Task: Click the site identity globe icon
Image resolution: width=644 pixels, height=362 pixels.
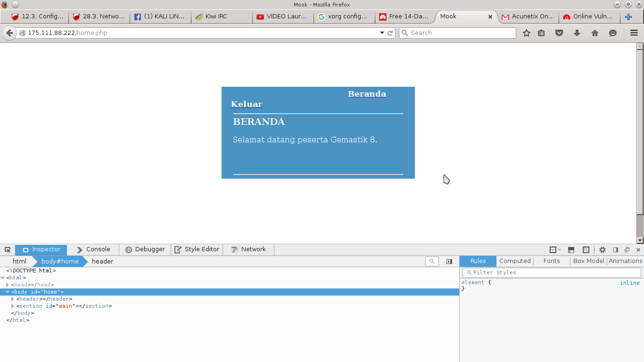Action: click(x=22, y=33)
